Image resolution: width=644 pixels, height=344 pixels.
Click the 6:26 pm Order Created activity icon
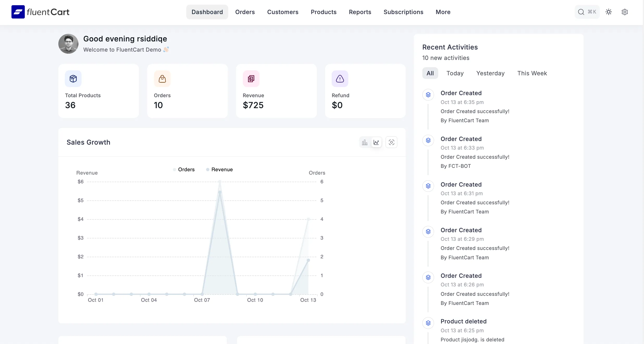click(428, 277)
